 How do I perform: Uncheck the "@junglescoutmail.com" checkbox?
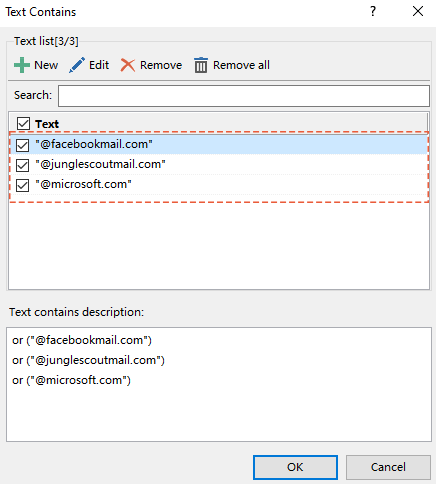pyautogui.click(x=22, y=165)
